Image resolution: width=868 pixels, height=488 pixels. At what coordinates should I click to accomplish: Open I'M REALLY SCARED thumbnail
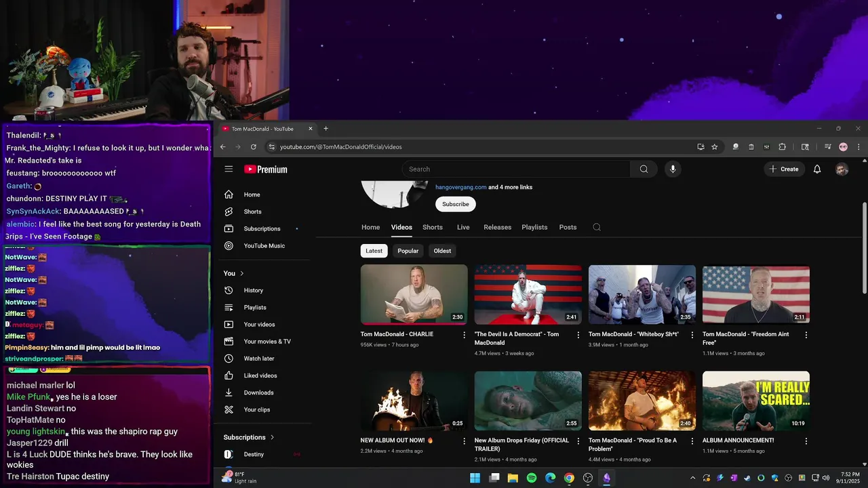(756, 401)
